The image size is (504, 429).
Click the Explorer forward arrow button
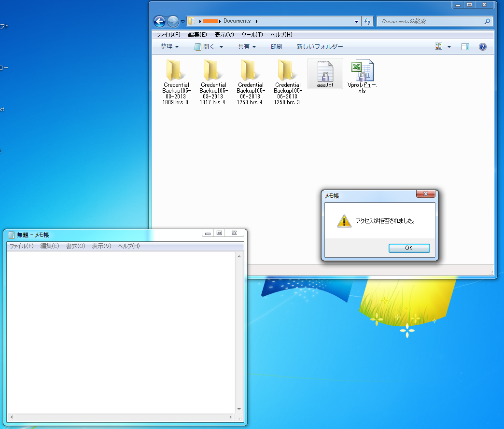(x=173, y=22)
